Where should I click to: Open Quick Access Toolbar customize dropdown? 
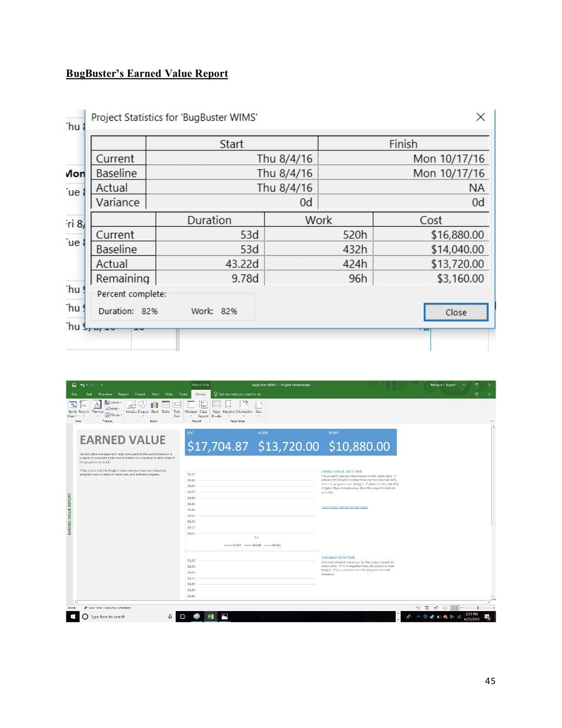102,385
